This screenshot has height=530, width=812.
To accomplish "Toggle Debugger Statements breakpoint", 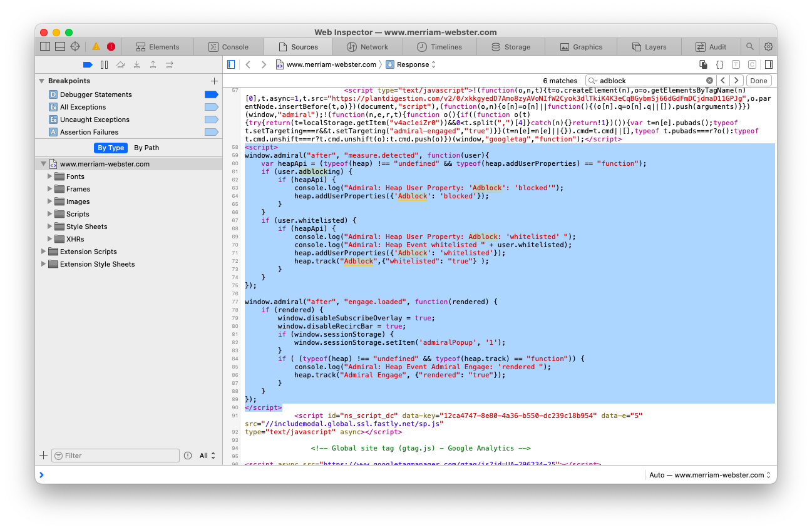I will tap(212, 94).
